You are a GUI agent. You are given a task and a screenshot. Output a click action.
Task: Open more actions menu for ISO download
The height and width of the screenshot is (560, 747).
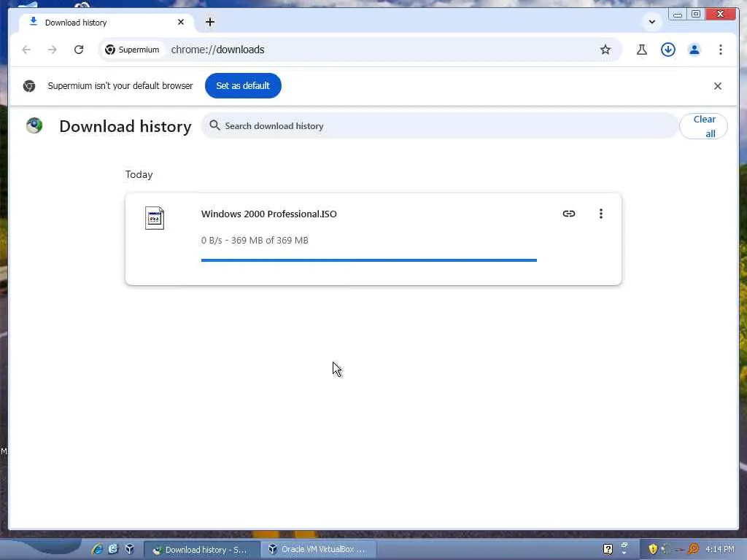click(601, 214)
